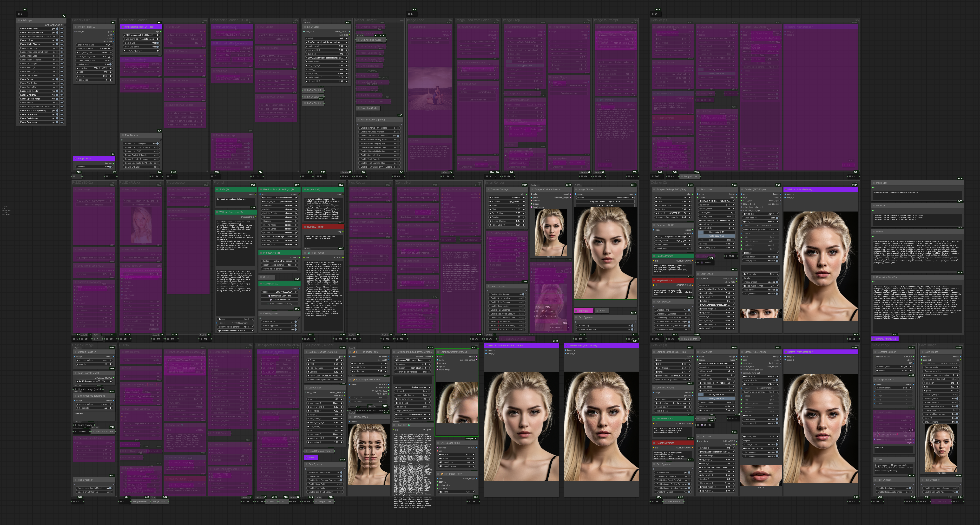Viewport: 980px width, 525px height.
Task: Jump to group via Enable Flux Redux arrow
Action: coord(61,83)
